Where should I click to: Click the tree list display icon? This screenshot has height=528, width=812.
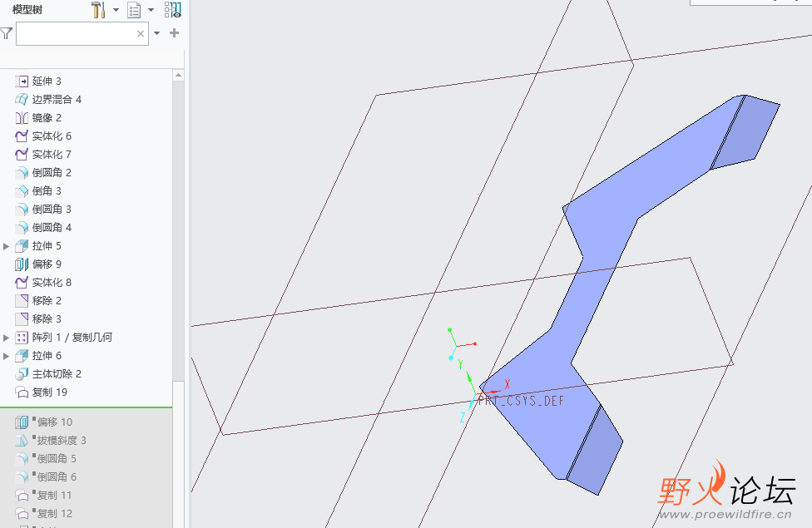point(134,10)
